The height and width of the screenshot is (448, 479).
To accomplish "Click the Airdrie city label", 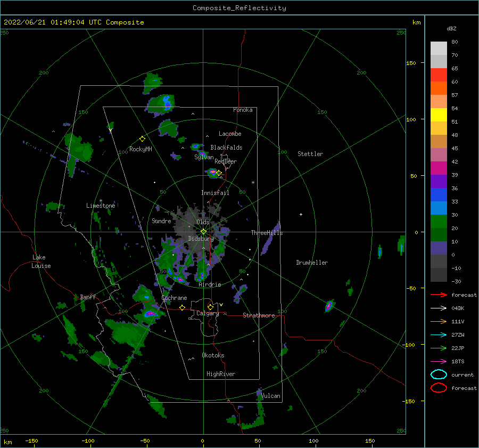I will 210,284.
